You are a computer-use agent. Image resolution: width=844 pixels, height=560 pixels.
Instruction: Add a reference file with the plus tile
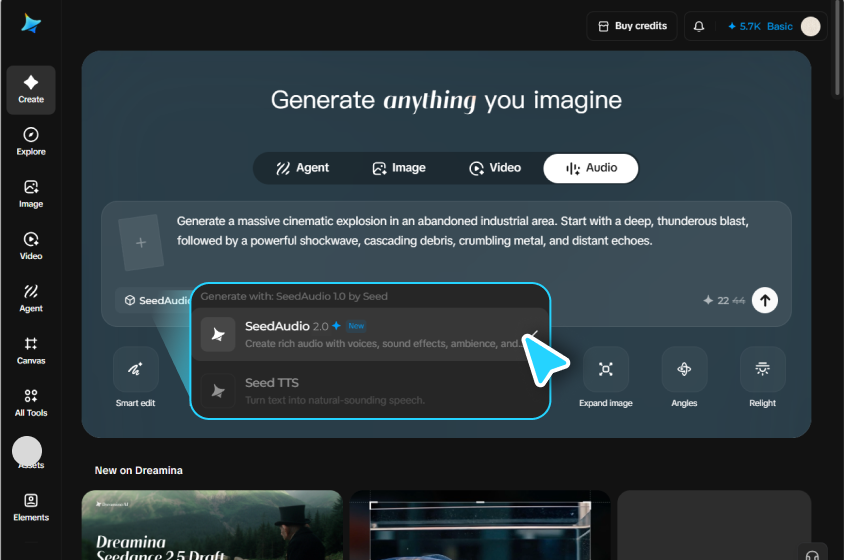pos(141,242)
